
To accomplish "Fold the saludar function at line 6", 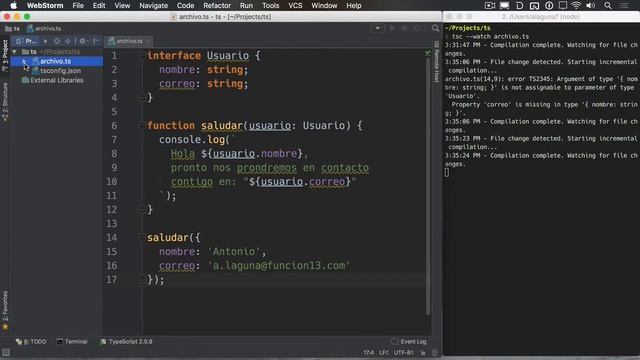I will coord(142,126).
